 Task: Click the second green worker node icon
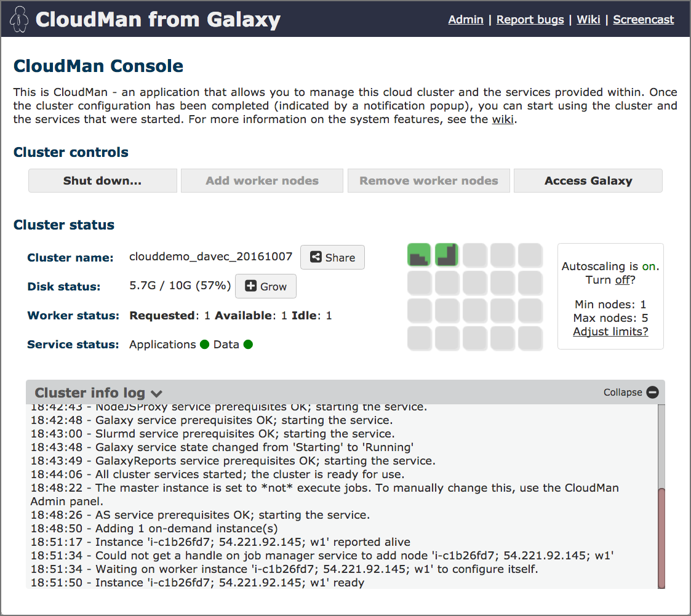[x=447, y=255]
